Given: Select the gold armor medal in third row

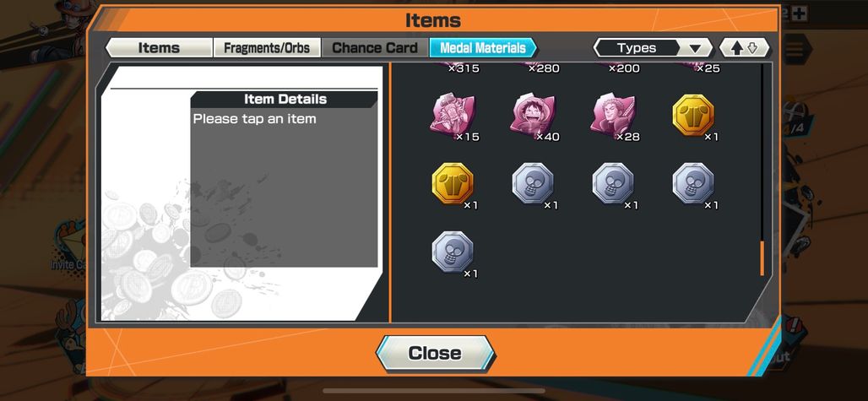Looking at the screenshot, I should tap(453, 184).
